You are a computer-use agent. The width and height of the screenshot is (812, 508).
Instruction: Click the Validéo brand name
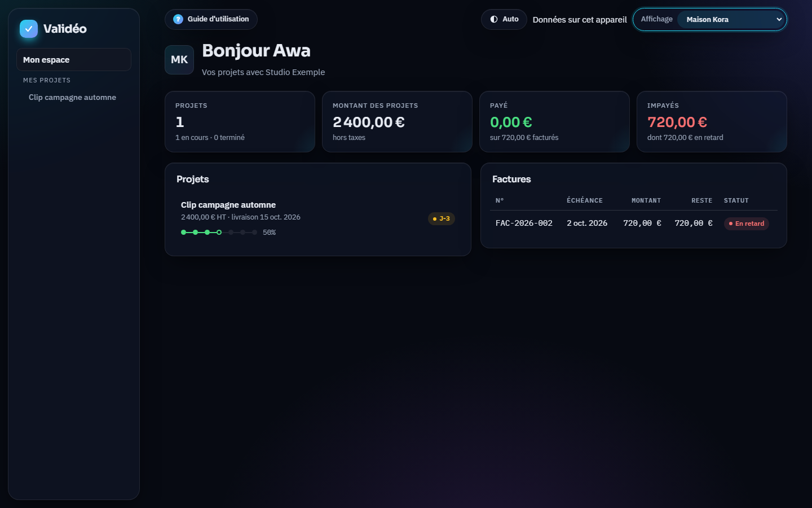(x=65, y=29)
